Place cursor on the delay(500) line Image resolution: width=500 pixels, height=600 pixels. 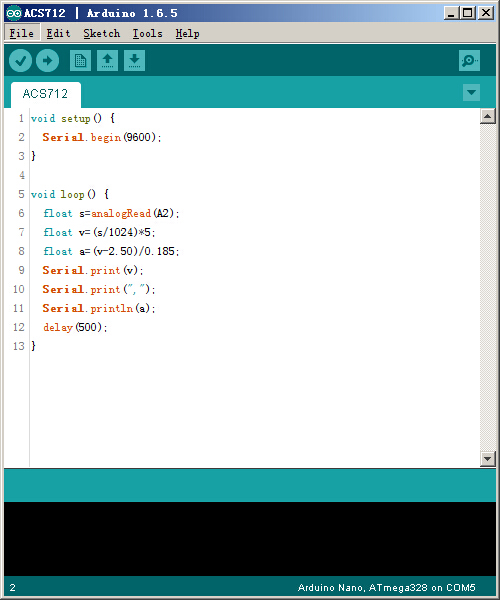point(75,327)
